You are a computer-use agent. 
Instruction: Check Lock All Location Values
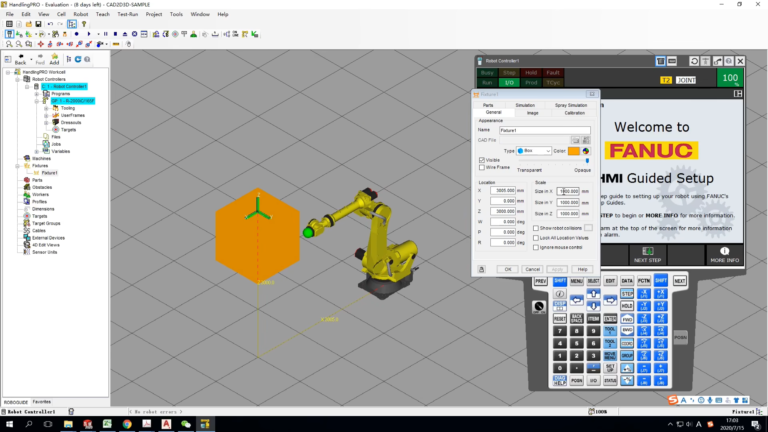pos(536,238)
